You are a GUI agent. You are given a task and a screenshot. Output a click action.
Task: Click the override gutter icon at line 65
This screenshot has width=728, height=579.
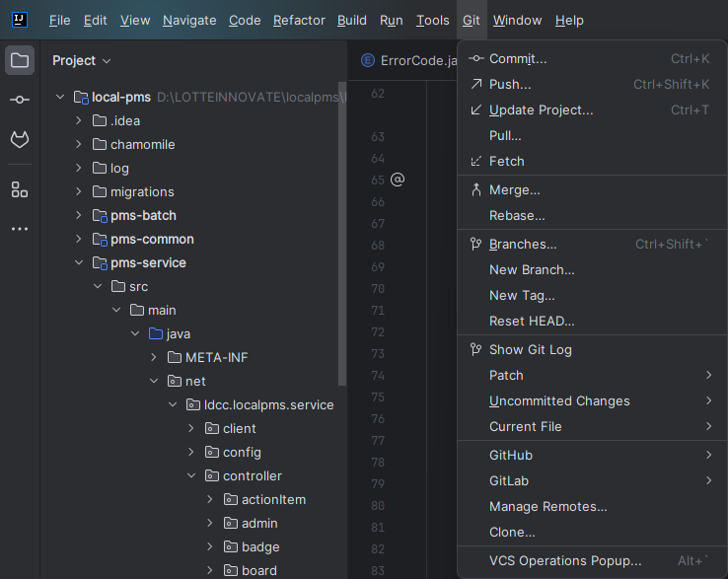coord(398,180)
